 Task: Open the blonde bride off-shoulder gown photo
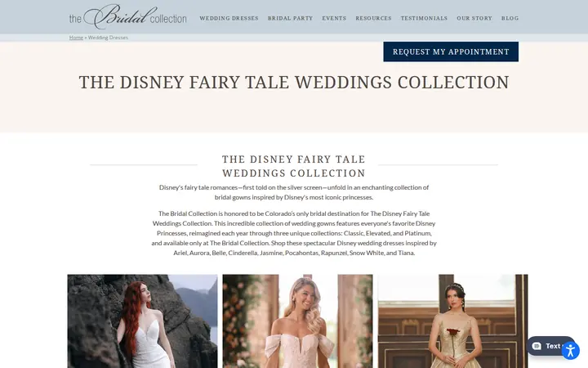(x=298, y=321)
